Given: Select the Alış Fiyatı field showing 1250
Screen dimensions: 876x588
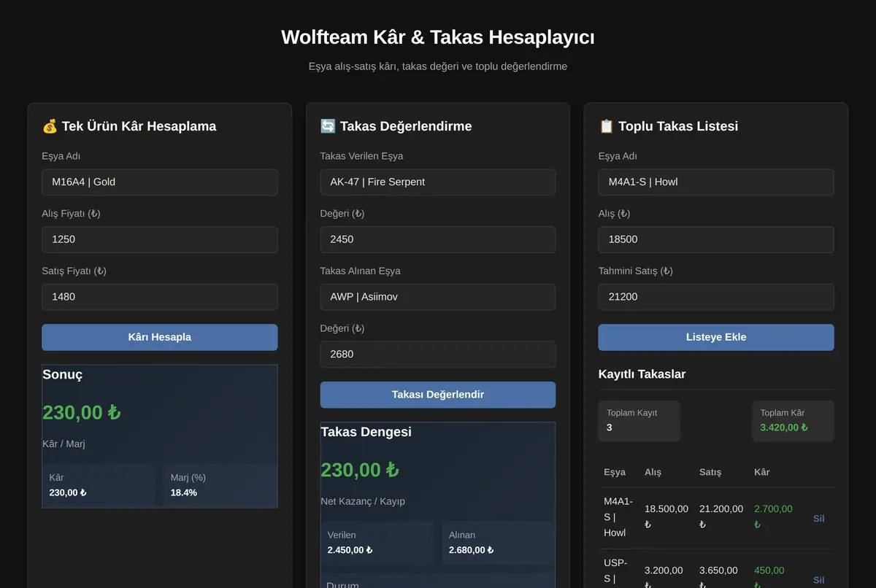Looking at the screenshot, I should point(160,239).
